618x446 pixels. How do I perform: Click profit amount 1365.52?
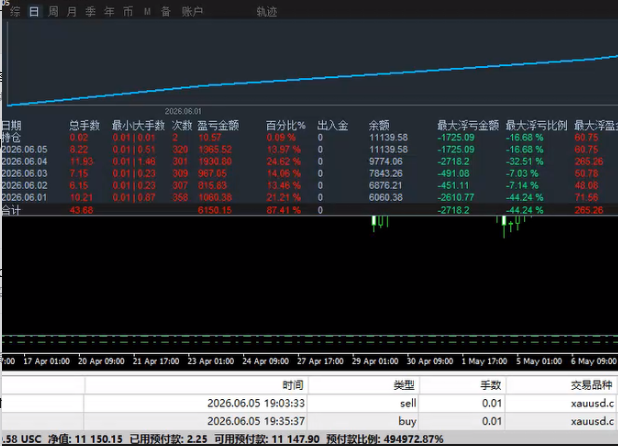[215, 150]
